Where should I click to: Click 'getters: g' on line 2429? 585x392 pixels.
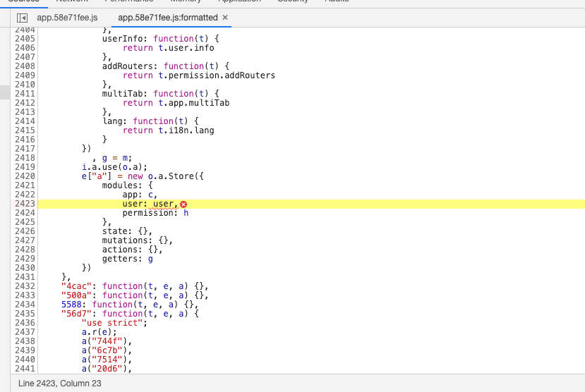[128, 259]
